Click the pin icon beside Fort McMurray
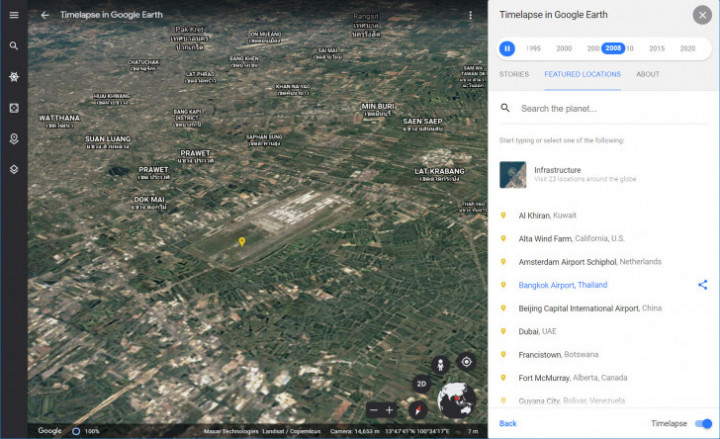The width and height of the screenshot is (720, 439). pyautogui.click(x=503, y=377)
